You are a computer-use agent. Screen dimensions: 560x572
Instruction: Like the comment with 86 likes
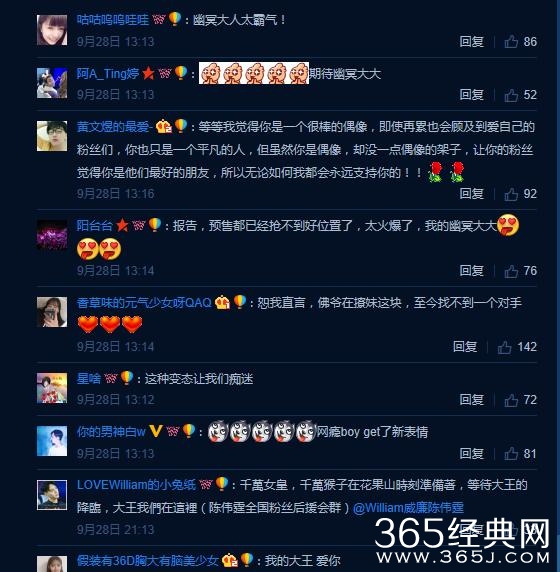511,42
